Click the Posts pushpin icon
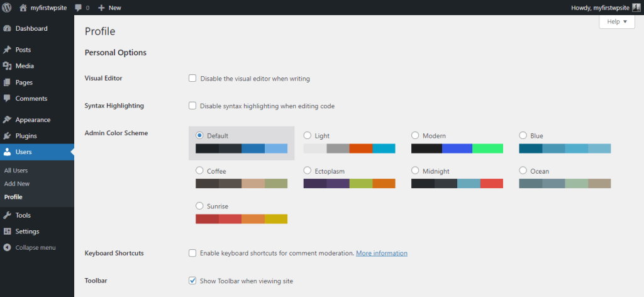Viewport: 644px width, 297px height. [x=6, y=50]
